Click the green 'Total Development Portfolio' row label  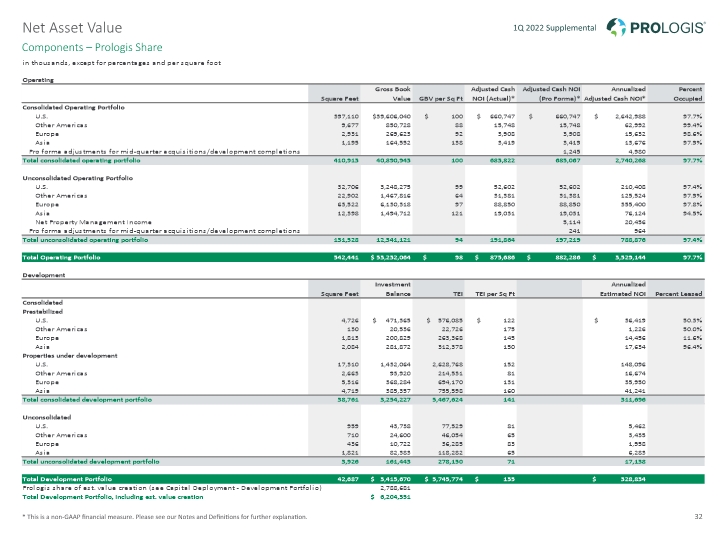click(67, 479)
